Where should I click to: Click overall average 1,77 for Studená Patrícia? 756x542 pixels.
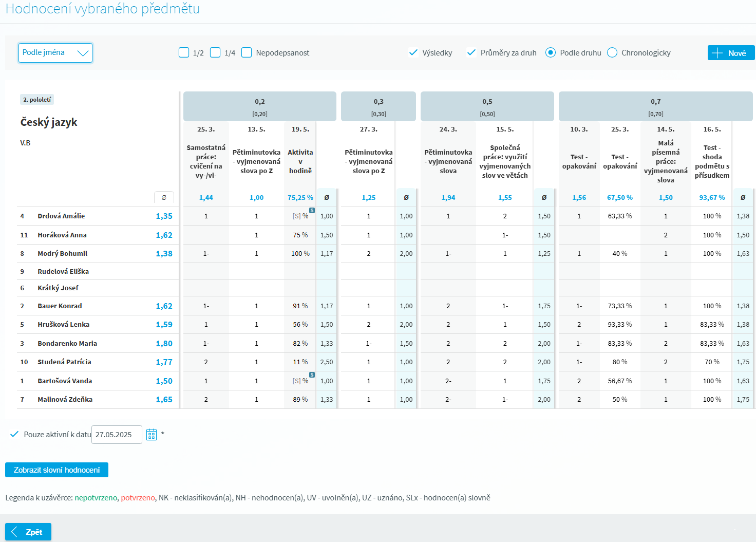click(164, 362)
